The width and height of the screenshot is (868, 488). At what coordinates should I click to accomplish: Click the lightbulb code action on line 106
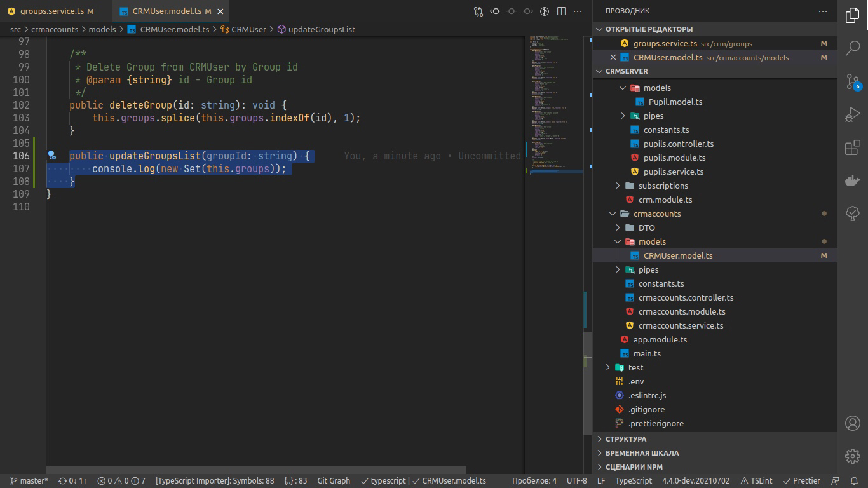(52, 156)
